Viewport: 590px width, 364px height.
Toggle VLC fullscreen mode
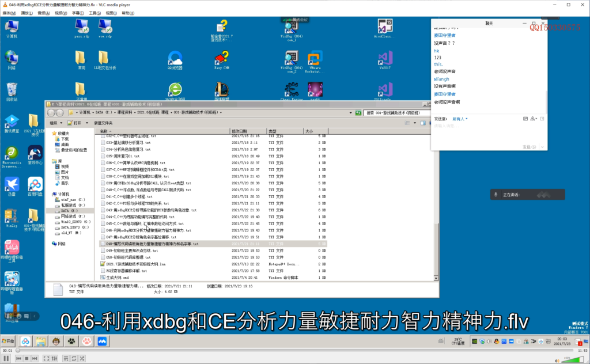46,358
